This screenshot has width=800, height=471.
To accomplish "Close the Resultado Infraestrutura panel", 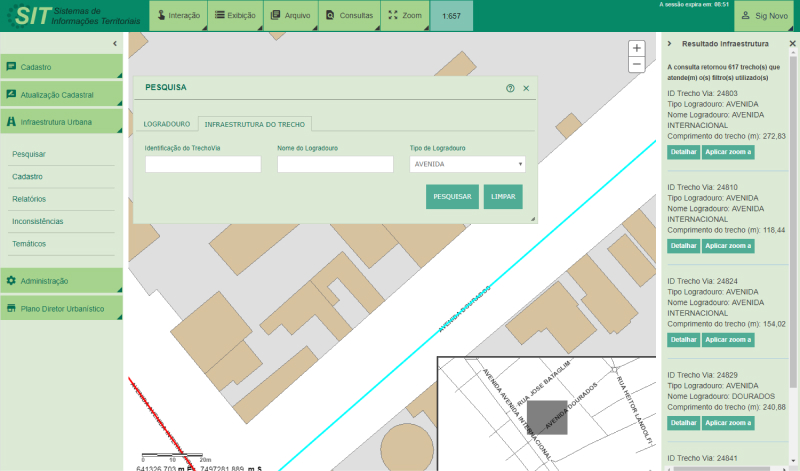I will coord(793,44).
